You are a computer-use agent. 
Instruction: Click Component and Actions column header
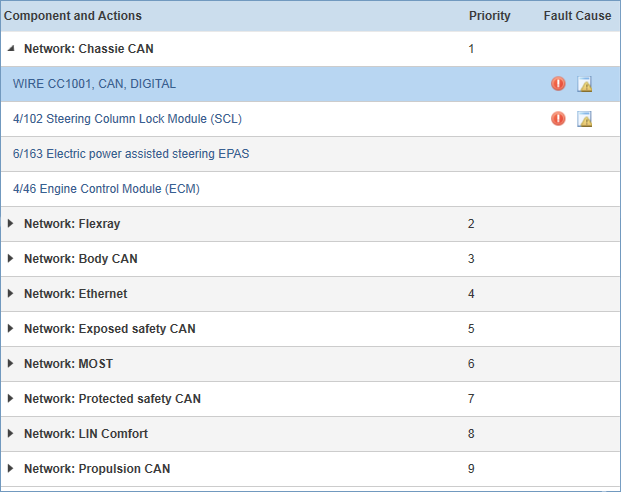click(x=73, y=16)
